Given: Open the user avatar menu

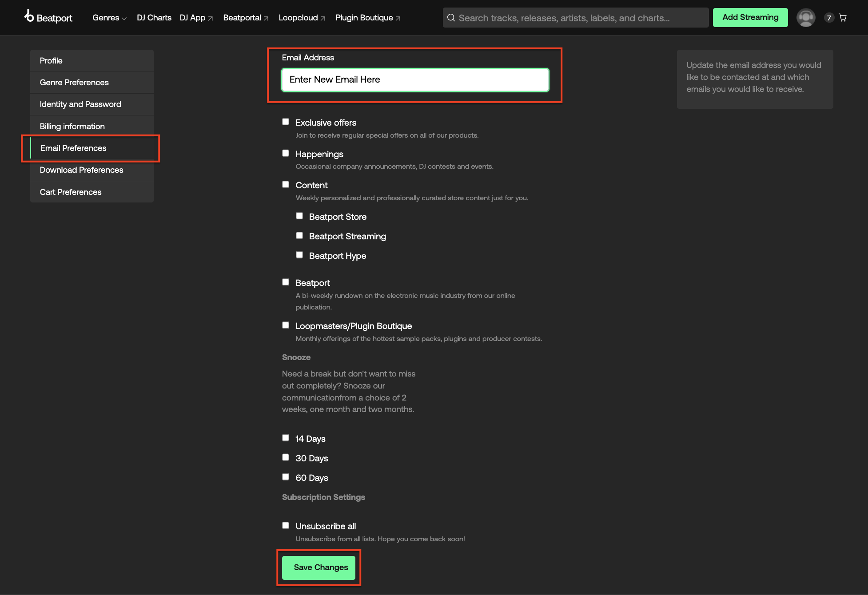Looking at the screenshot, I should [806, 18].
